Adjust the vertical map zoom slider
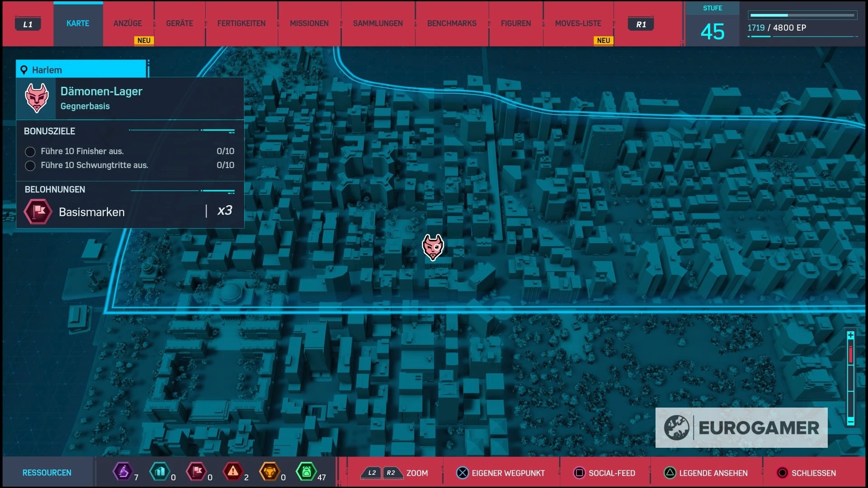The width and height of the screenshot is (868, 488). pos(850,378)
